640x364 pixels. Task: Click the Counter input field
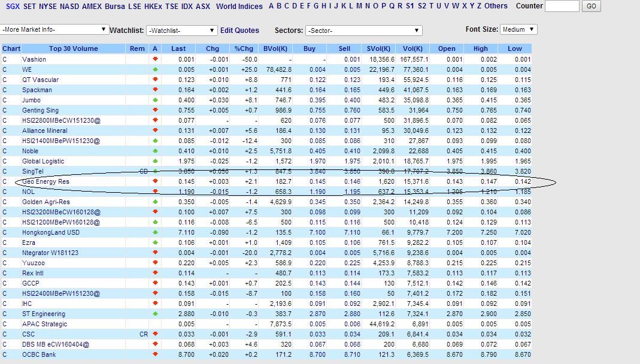[x=562, y=6]
